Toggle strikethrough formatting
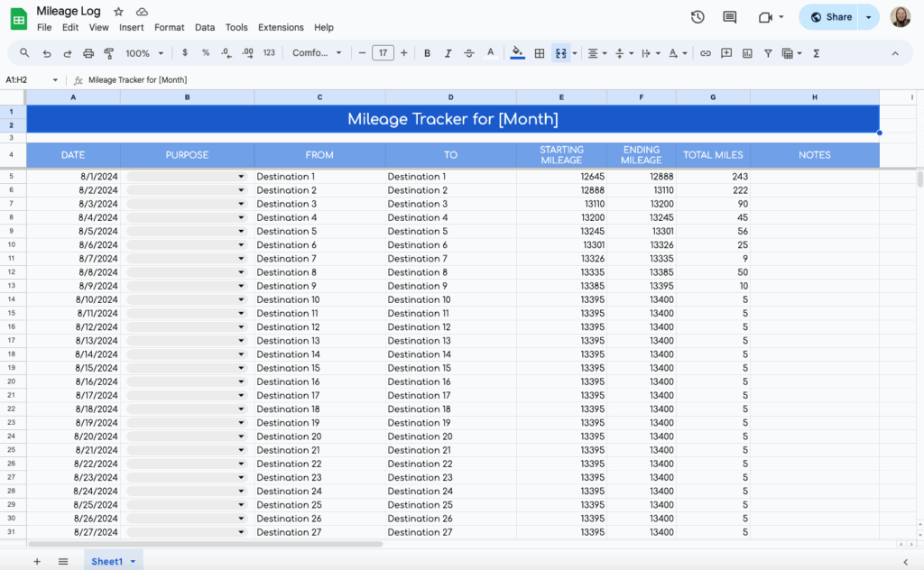924x570 pixels. [x=469, y=53]
